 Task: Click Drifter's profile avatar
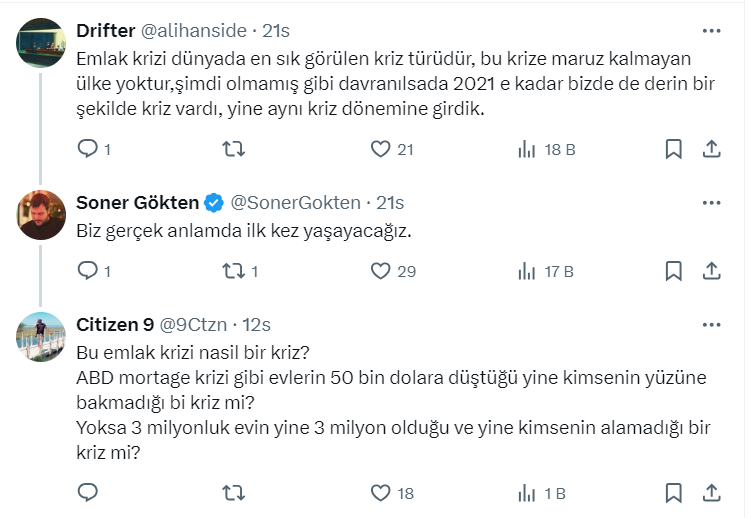(x=42, y=43)
